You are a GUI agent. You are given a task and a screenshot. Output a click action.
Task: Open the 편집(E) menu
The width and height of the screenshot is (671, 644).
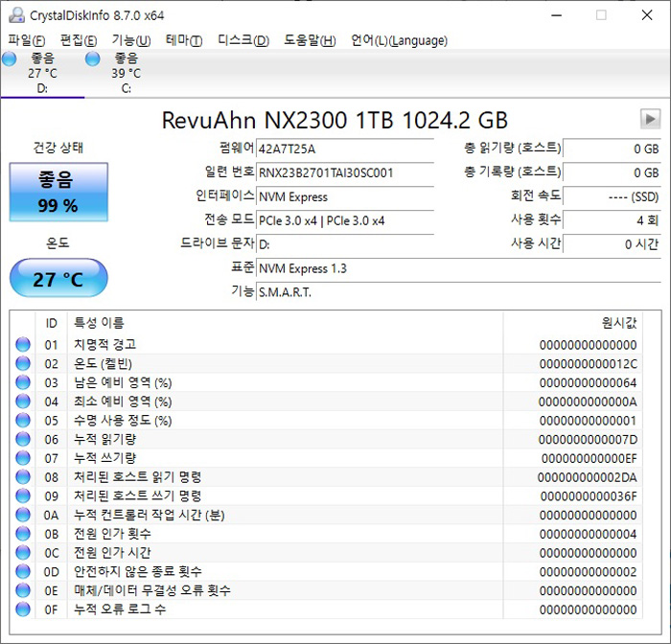click(79, 40)
